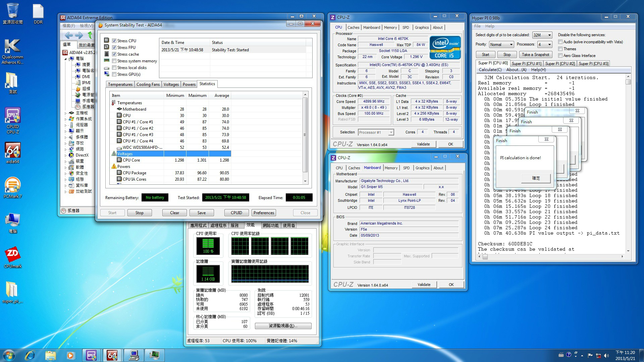Check Audio service disable option in Hyper PI
Viewport: 644px width, 362px height.
560,42
